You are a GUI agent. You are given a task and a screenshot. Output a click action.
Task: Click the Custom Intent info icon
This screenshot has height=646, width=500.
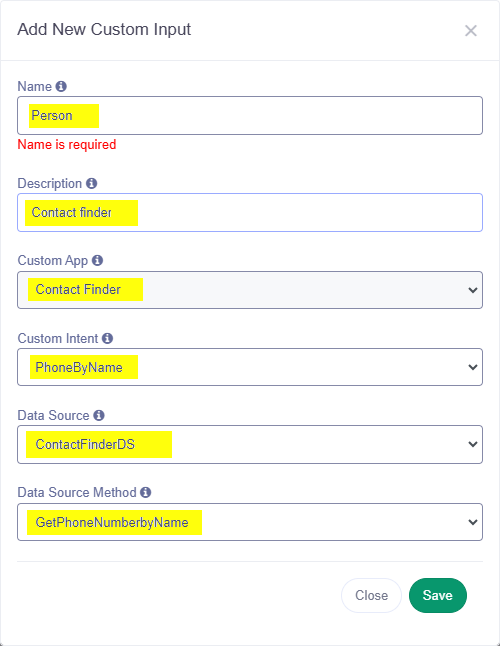[x=107, y=338]
